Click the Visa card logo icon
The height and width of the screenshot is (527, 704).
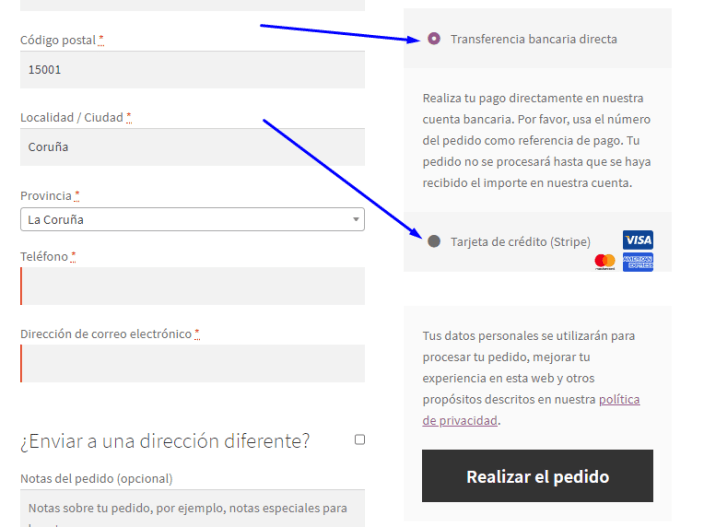(x=638, y=240)
